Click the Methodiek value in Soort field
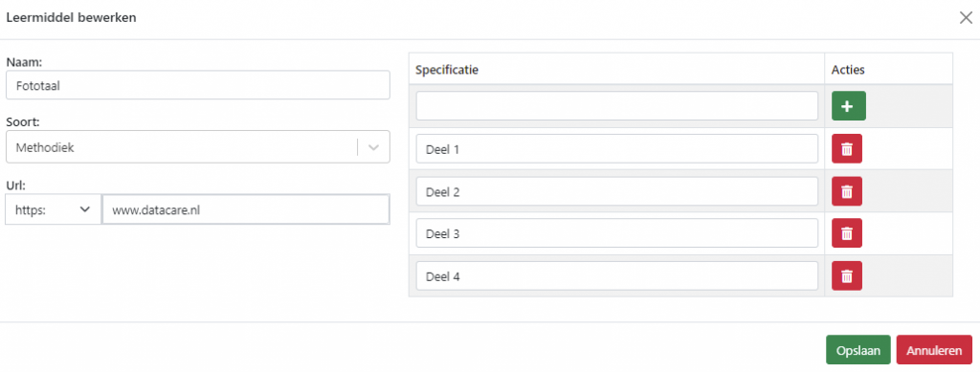Screen dimensions: 980x372 (x=46, y=147)
